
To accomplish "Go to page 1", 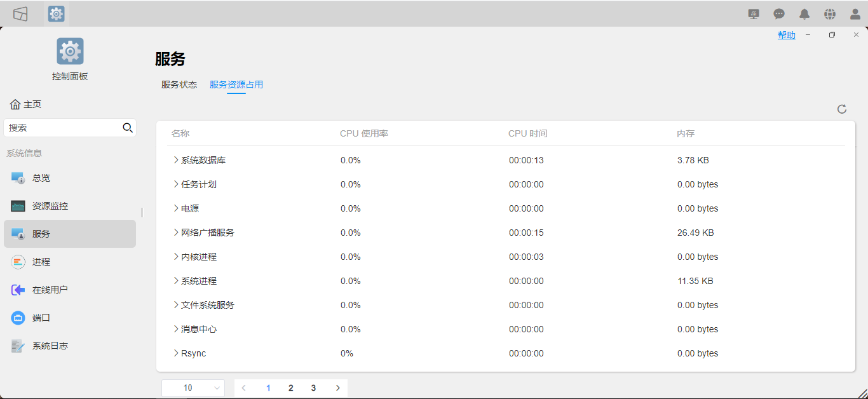I will (268, 388).
